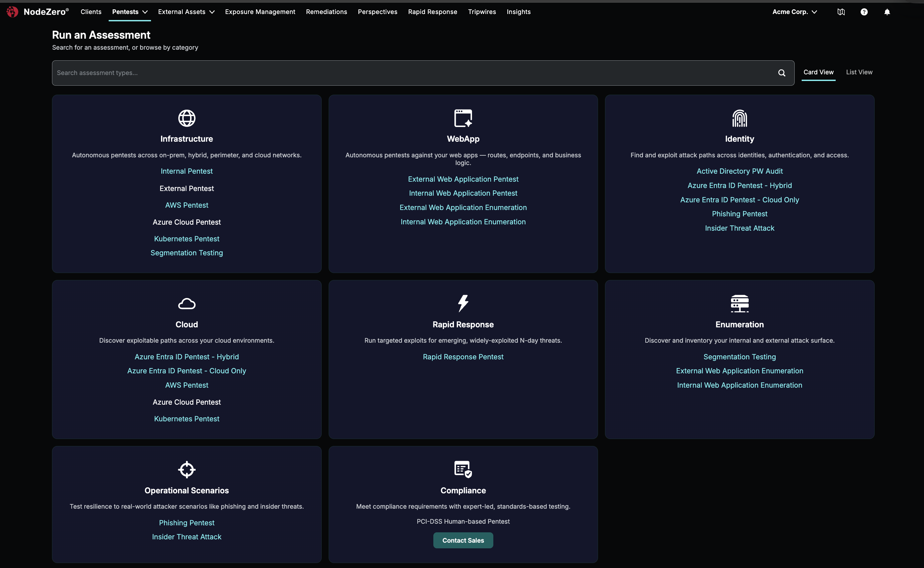This screenshot has height=568, width=924.
Task: Open Internal Web Application Pentest link
Action: click(x=463, y=193)
